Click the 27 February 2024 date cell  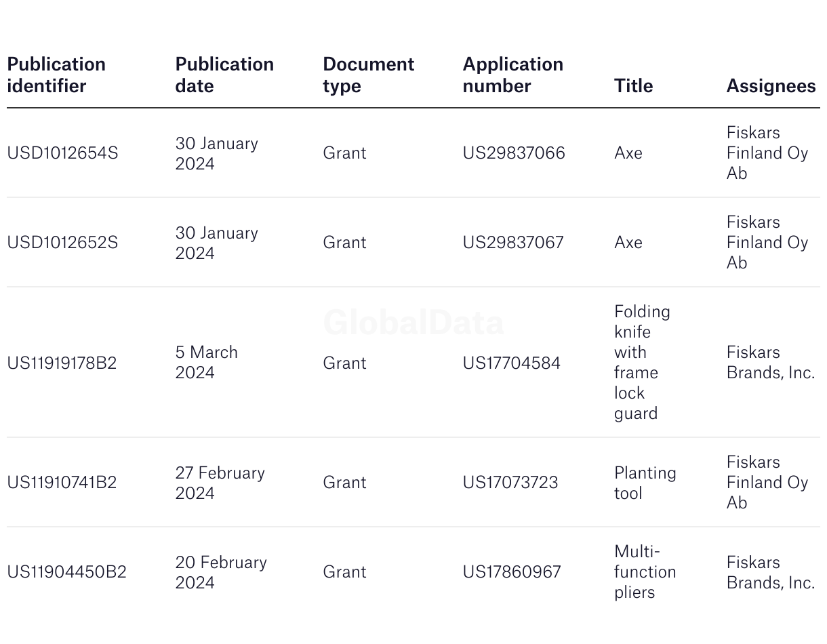(x=220, y=483)
